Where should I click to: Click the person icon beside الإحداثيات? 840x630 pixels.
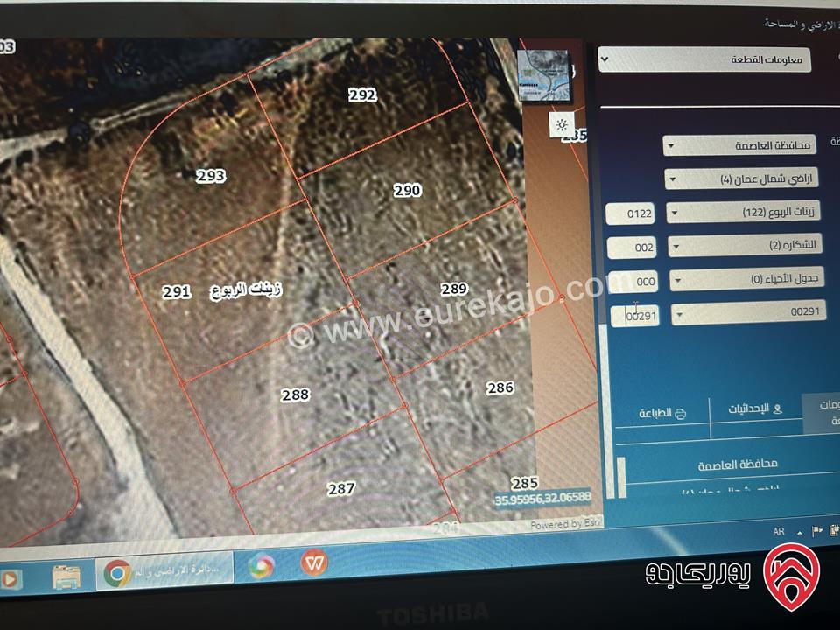[777, 409]
